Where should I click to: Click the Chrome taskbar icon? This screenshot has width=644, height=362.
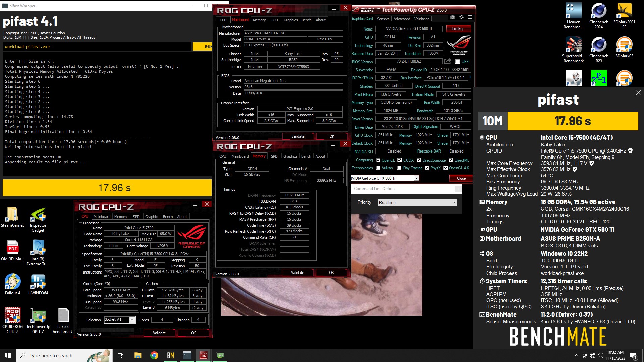pos(154,355)
